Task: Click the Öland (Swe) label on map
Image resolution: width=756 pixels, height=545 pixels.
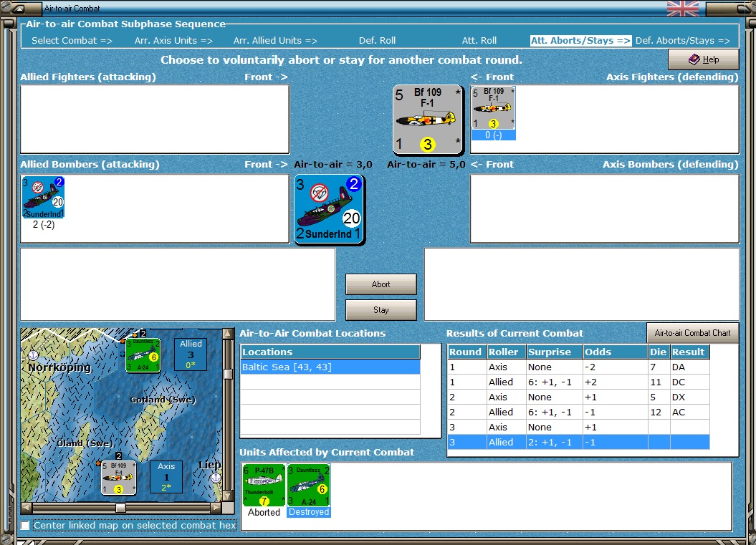Action: click(85, 443)
